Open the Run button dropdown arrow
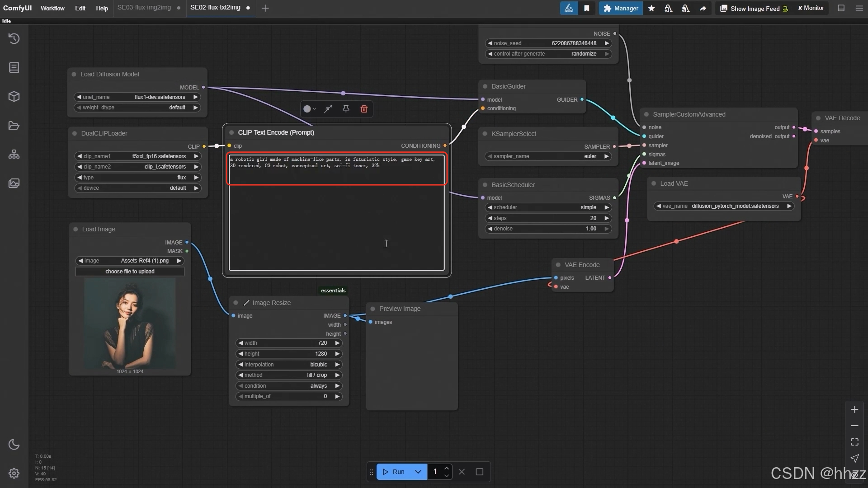Image resolution: width=868 pixels, height=488 pixels. point(418,472)
